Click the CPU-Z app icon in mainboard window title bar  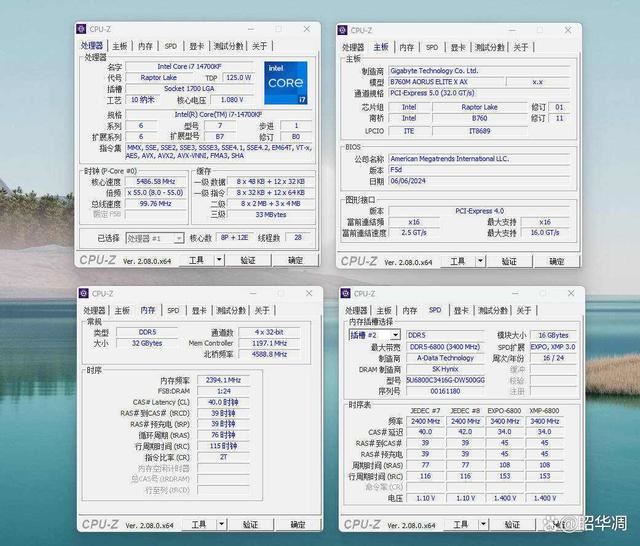click(x=343, y=30)
